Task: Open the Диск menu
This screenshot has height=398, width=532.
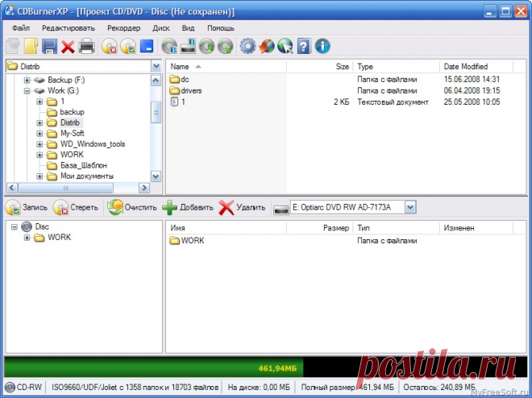Action: tap(161, 28)
